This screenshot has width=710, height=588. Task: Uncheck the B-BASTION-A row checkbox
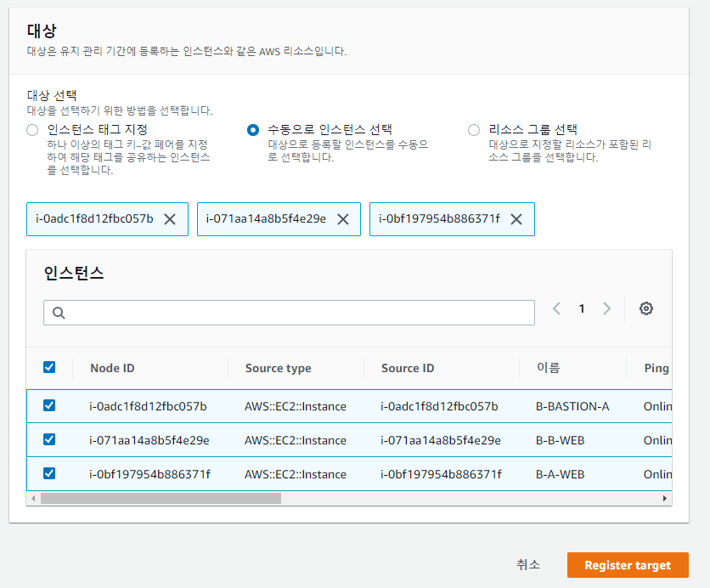pyautogui.click(x=49, y=405)
